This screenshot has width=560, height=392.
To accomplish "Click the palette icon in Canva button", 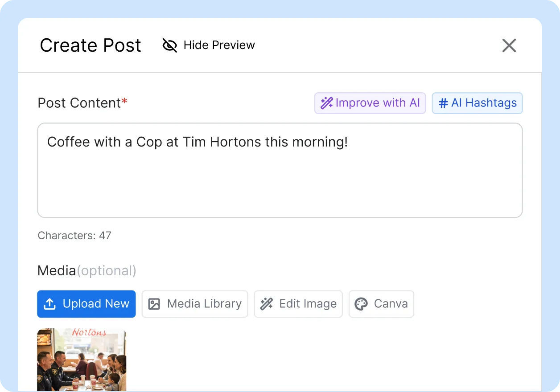I will click(361, 304).
